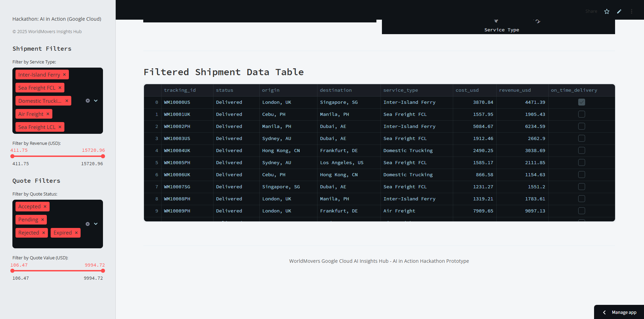Screen dimensions: 644x319
Task: Click the Share button
Action: tap(591, 11)
